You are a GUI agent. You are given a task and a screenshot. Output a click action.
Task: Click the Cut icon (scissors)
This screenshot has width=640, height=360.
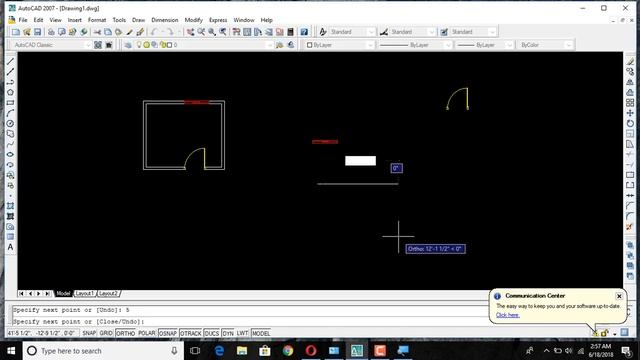click(x=97, y=32)
